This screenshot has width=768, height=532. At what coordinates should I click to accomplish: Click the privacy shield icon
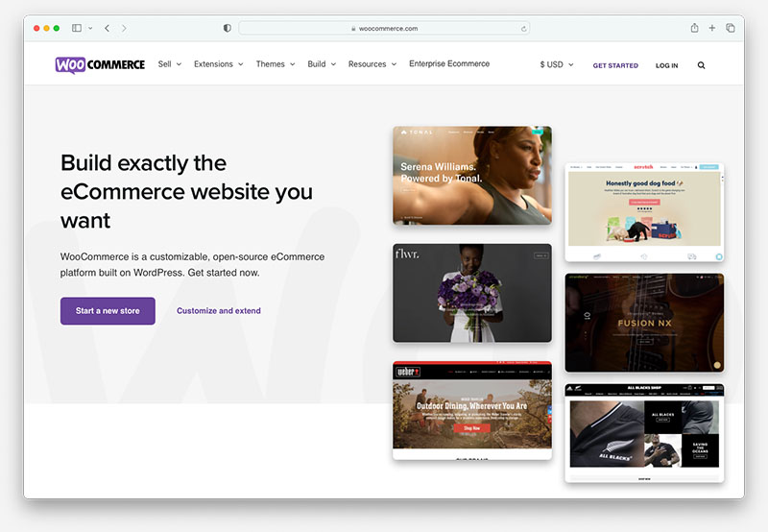coord(227,28)
